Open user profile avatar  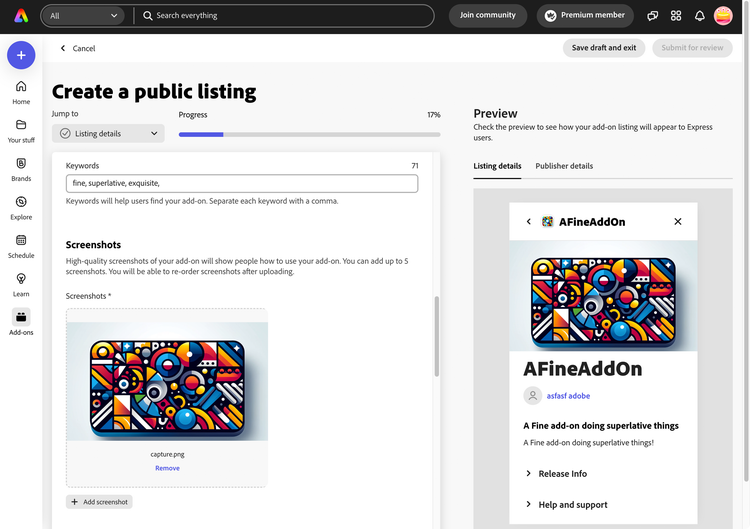pos(723,16)
